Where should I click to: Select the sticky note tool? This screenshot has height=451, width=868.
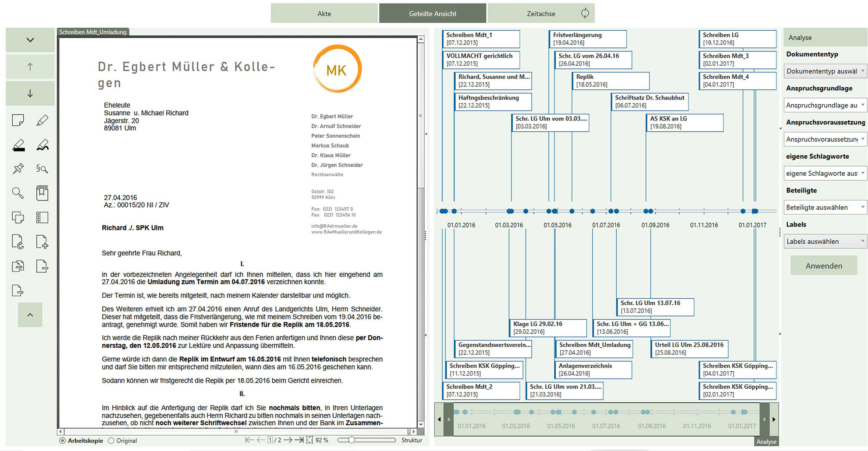18,120
